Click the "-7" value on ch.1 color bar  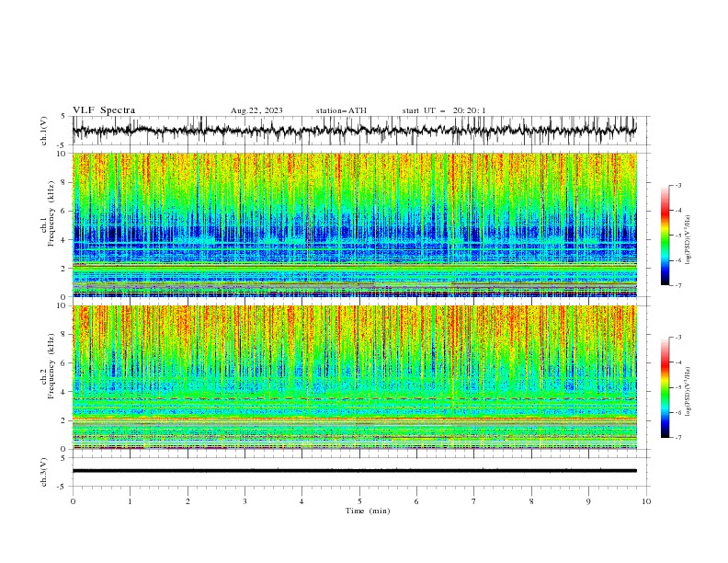(x=678, y=285)
